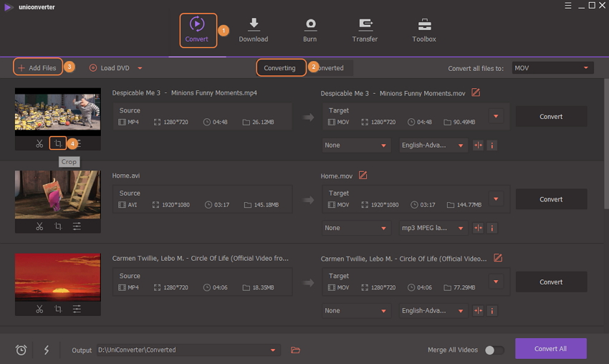Crop the Despicable Me 3 video
Screen dimensions: 609x364
(58, 143)
